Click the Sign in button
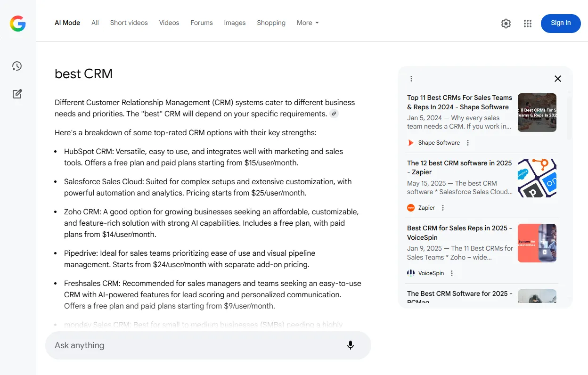The width and height of the screenshot is (588, 375). tap(561, 23)
